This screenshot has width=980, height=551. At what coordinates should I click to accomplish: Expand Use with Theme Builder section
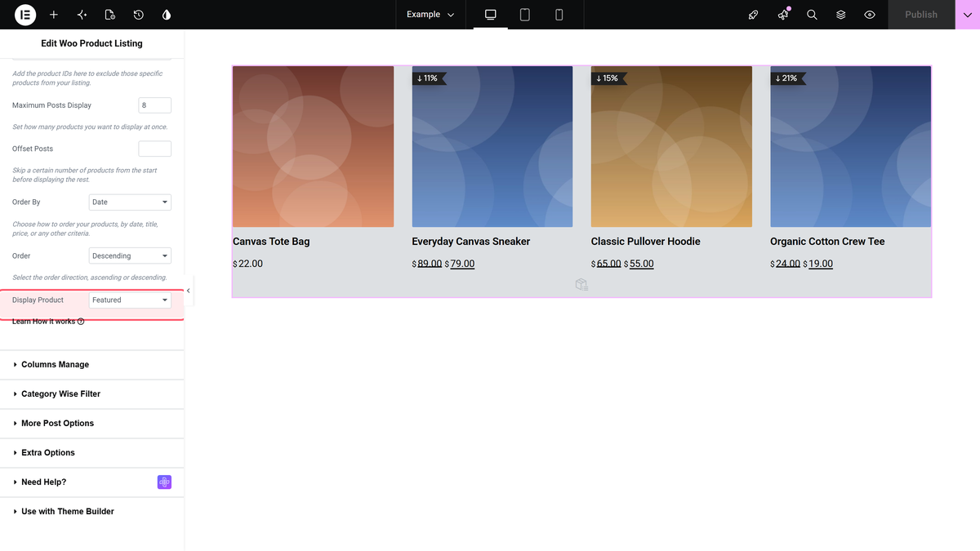tap(91, 512)
